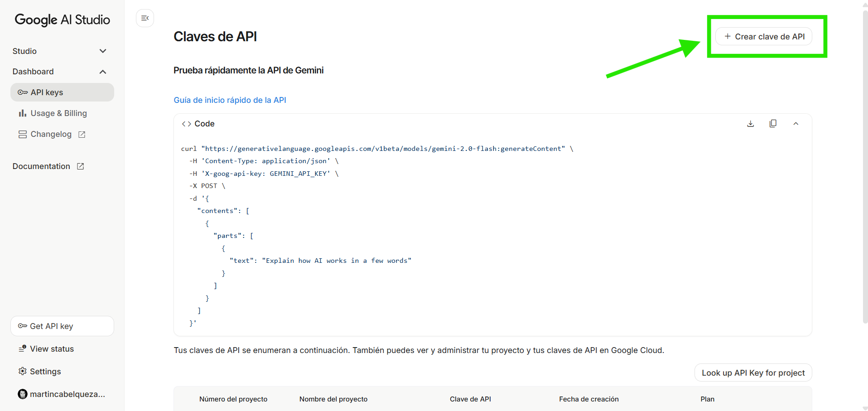Click the Changelog external link icon
The height and width of the screenshot is (411, 868).
82,135
